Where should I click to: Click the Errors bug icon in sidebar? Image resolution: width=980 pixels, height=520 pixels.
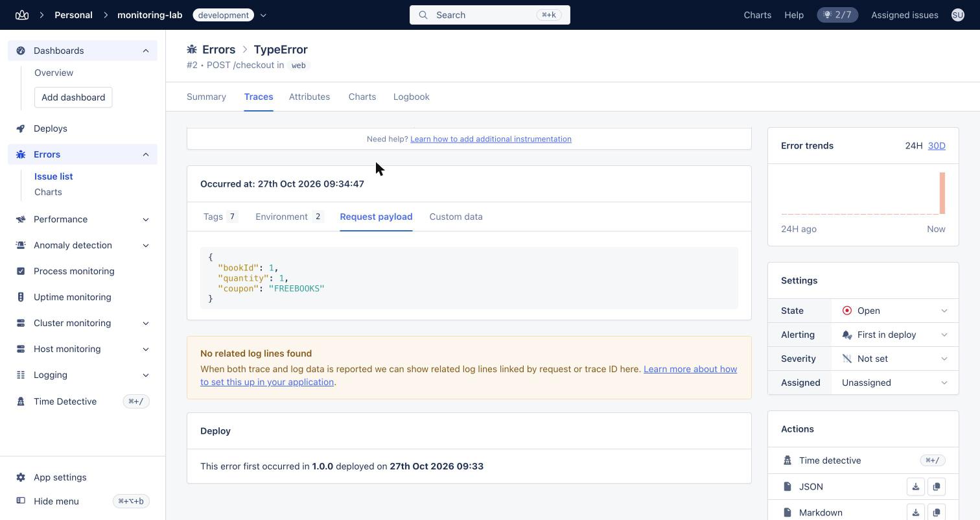tap(21, 154)
